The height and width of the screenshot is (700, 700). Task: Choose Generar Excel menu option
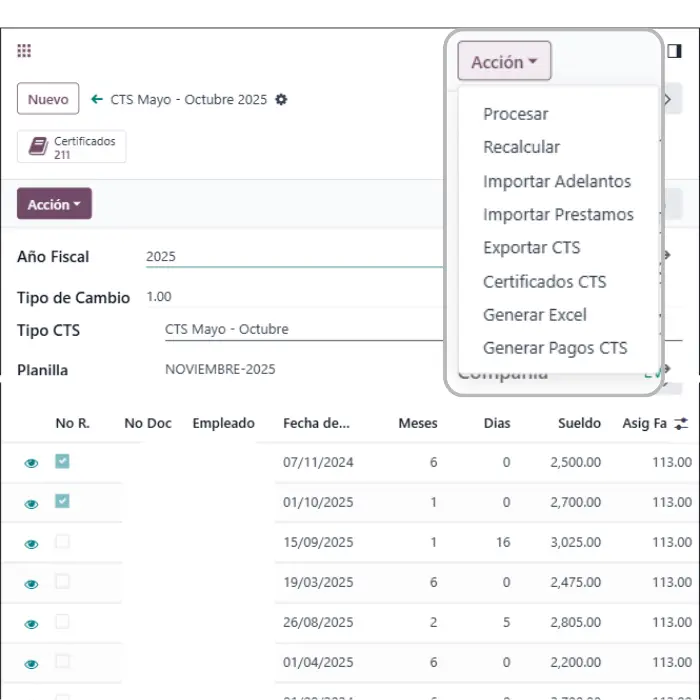point(534,315)
